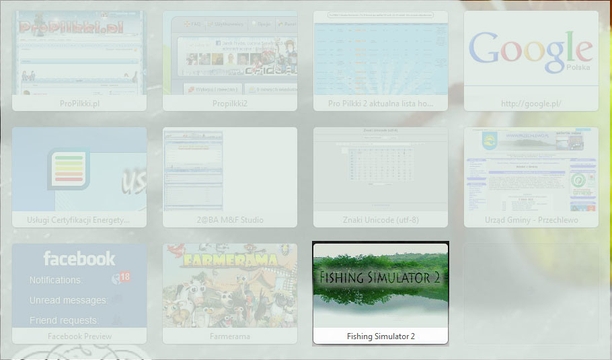Viewport: 612px width, 360px height.
Task: Click the Fishing Simulator 2 caption
Action: pos(381,336)
